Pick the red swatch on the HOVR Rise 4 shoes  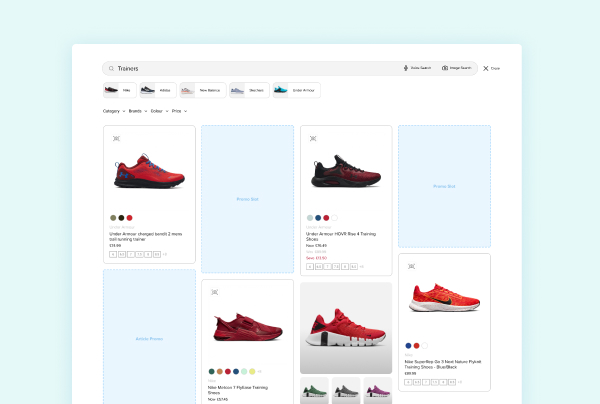(x=326, y=218)
